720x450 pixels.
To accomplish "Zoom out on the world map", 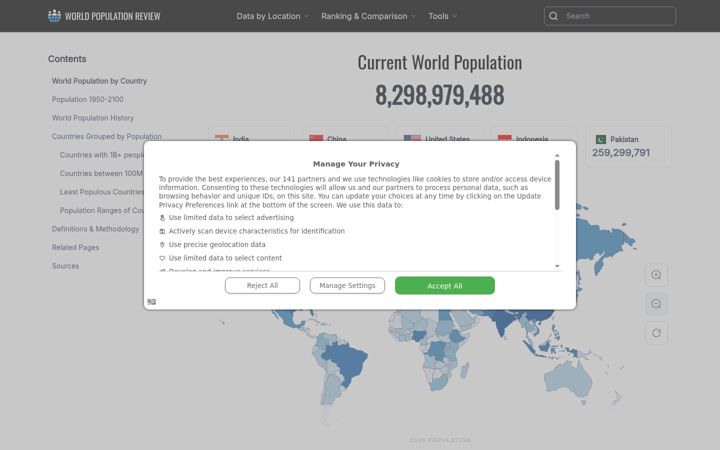I will pyautogui.click(x=656, y=304).
